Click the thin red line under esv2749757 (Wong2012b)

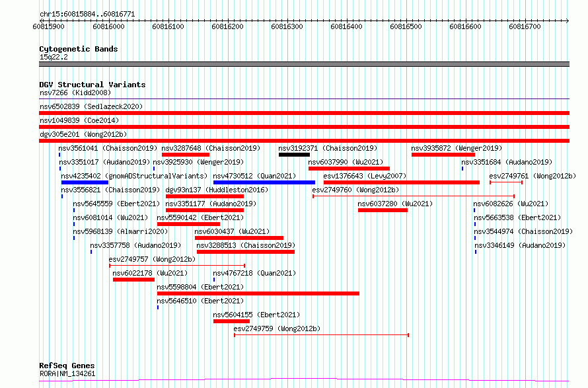(x=177, y=265)
